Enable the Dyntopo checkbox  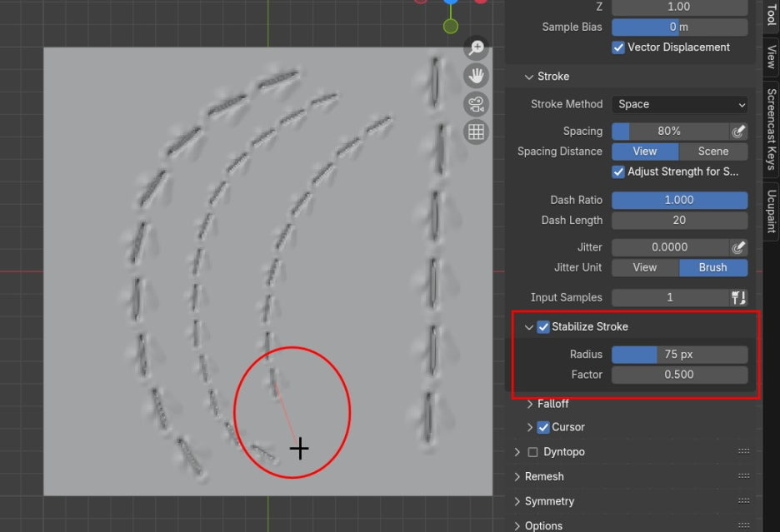click(532, 452)
